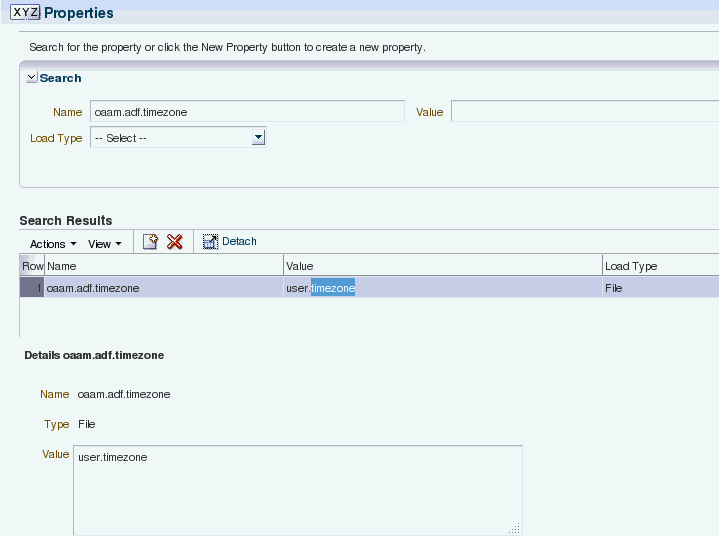Select row 1 in search results
The image size is (719, 536).
[x=32, y=288]
